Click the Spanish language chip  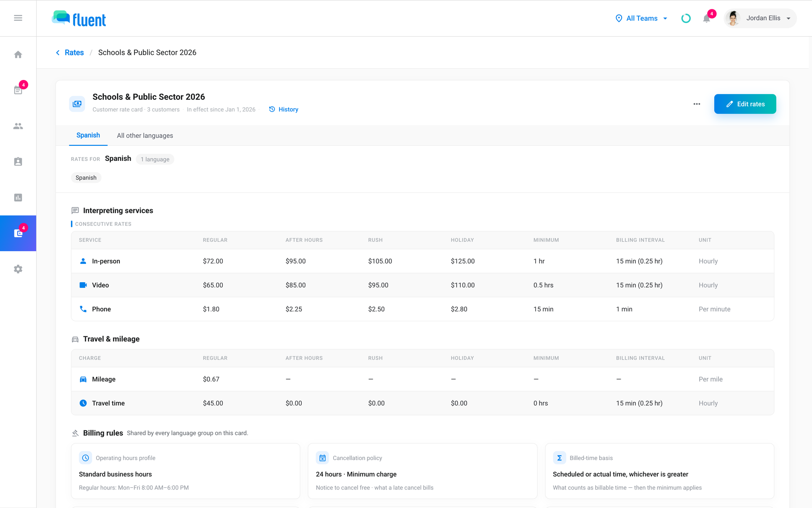(86, 178)
